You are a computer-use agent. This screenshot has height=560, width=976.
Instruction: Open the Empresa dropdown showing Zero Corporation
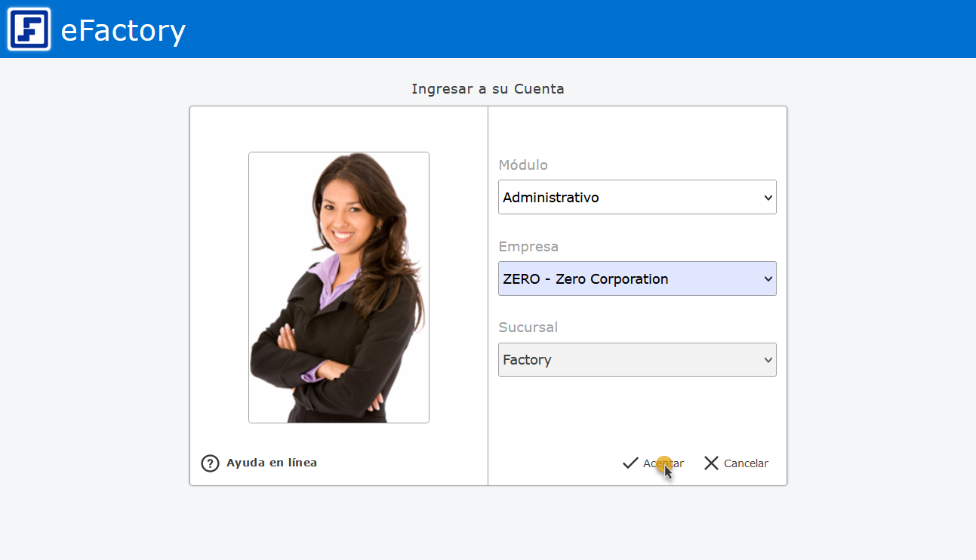(627, 279)
